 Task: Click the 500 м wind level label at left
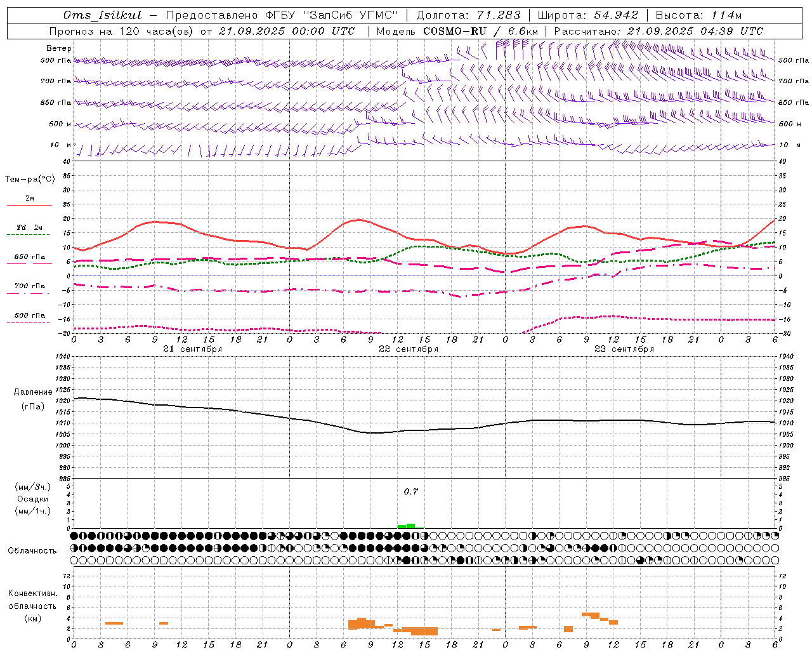coord(60,124)
